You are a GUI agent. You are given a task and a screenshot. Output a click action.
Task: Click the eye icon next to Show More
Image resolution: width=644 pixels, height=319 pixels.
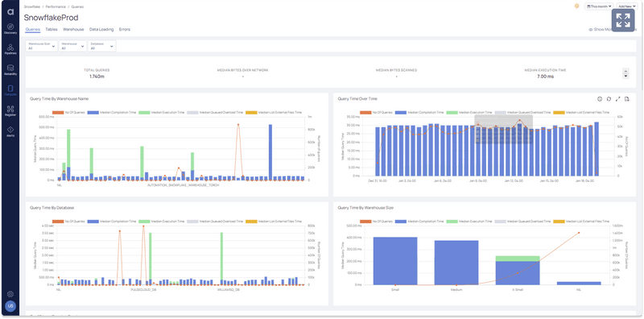coord(591,30)
